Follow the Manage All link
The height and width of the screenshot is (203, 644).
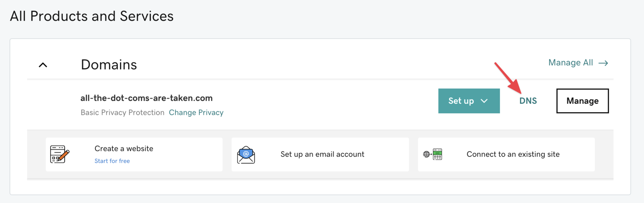[570, 63]
